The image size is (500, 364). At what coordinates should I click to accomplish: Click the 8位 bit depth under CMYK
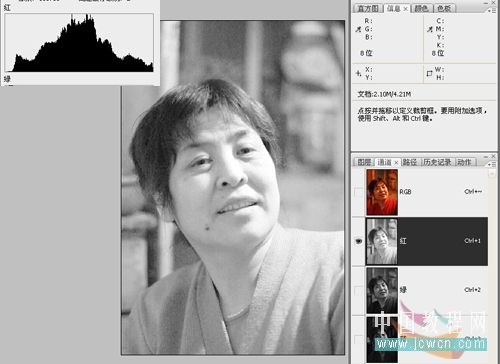438,53
